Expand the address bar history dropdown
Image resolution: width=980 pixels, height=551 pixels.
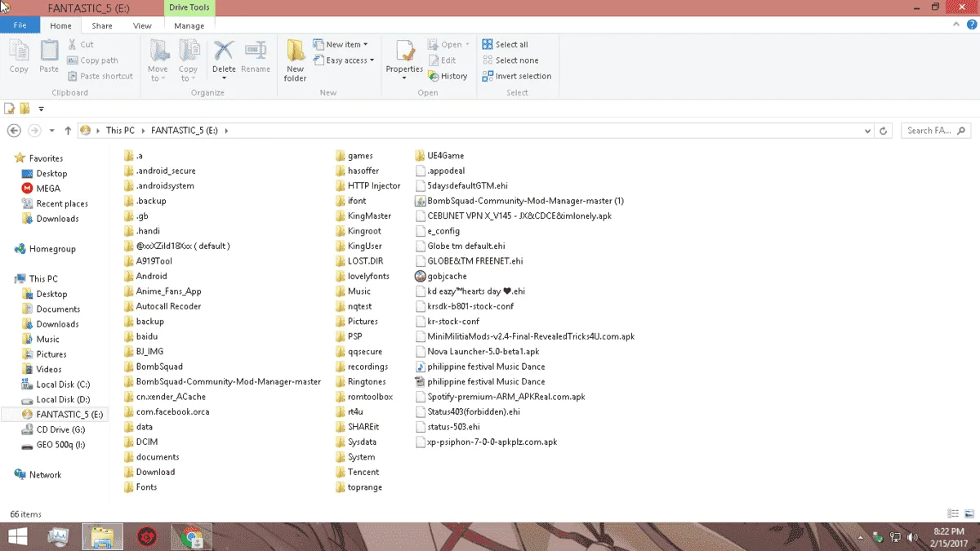867,131
